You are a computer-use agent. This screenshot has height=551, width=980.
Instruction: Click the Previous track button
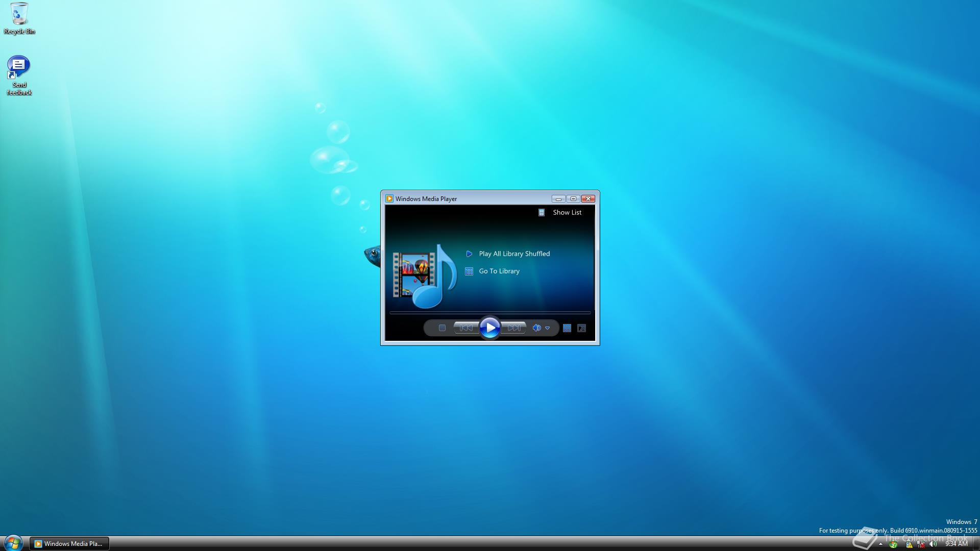466,328
